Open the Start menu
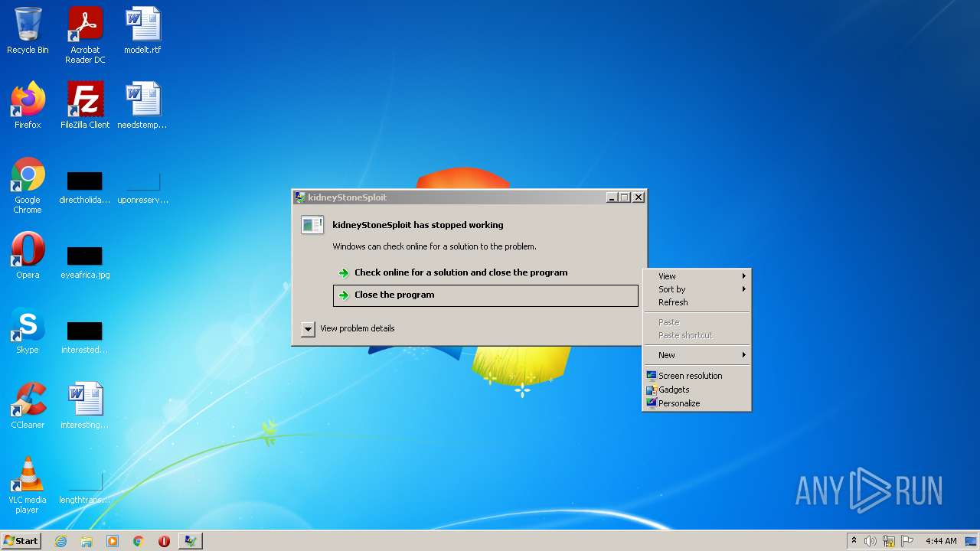Image resolution: width=980 pixels, height=551 pixels. (x=21, y=541)
